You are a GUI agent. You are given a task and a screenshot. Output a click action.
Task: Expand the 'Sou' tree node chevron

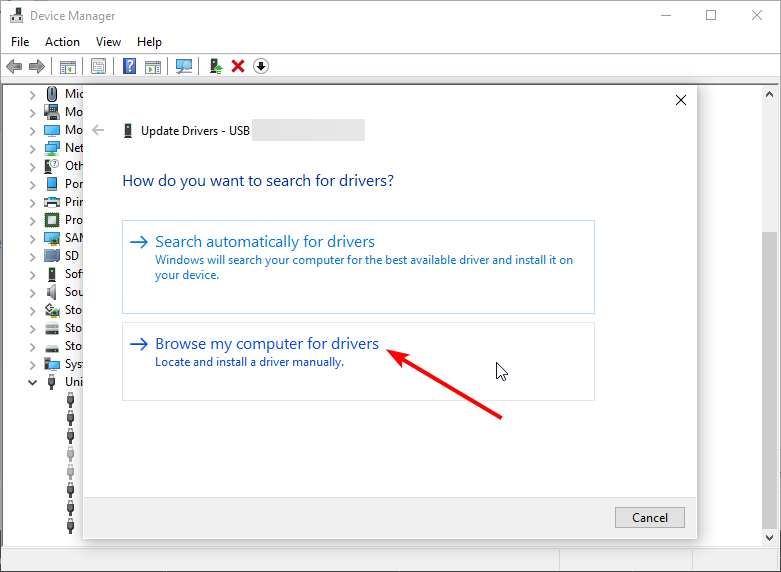pos(32,292)
